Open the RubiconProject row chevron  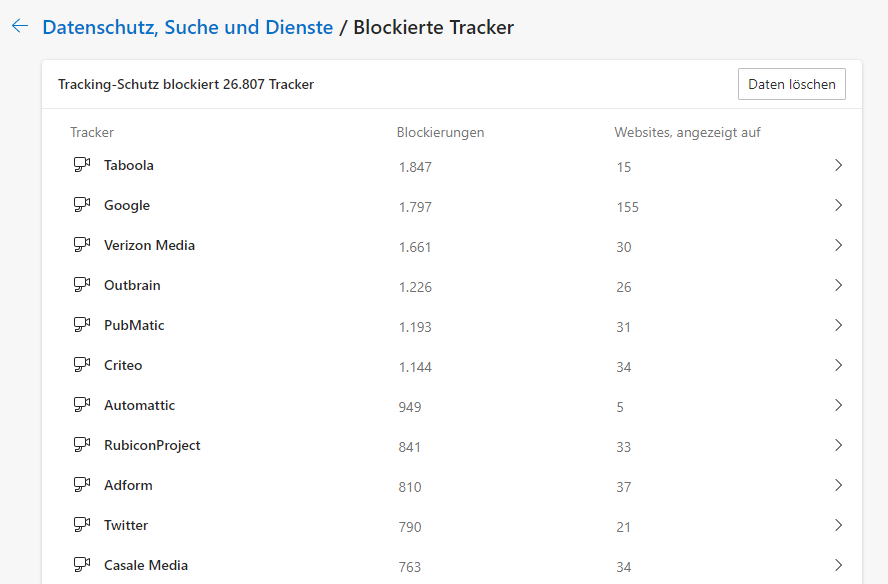(838, 445)
